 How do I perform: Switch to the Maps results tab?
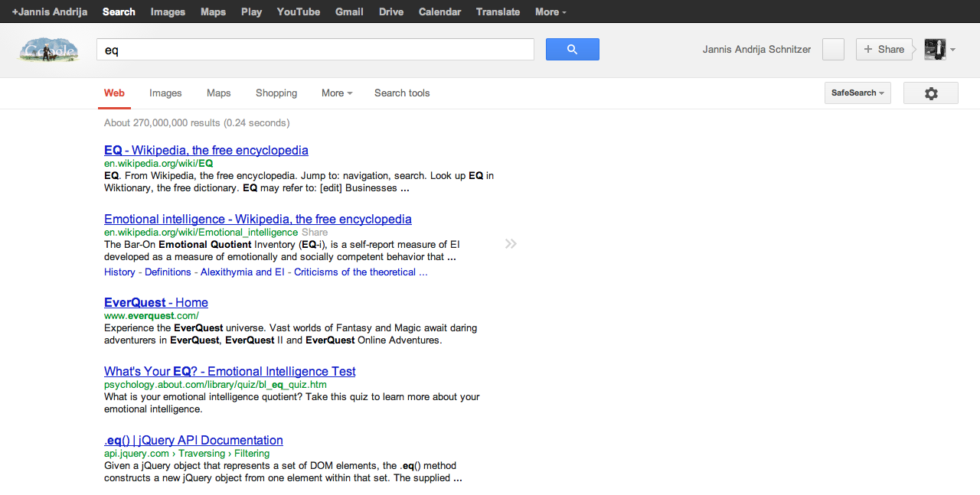(219, 93)
